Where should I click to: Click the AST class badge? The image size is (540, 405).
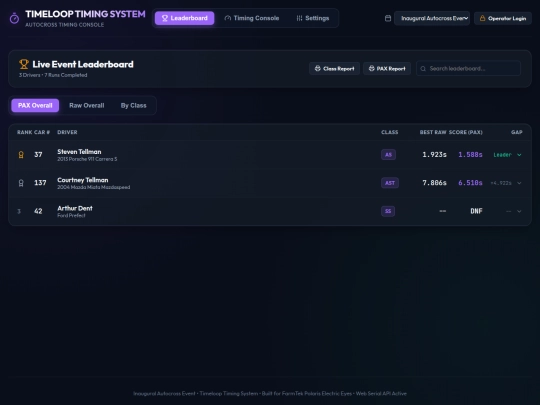click(x=390, y=183)
